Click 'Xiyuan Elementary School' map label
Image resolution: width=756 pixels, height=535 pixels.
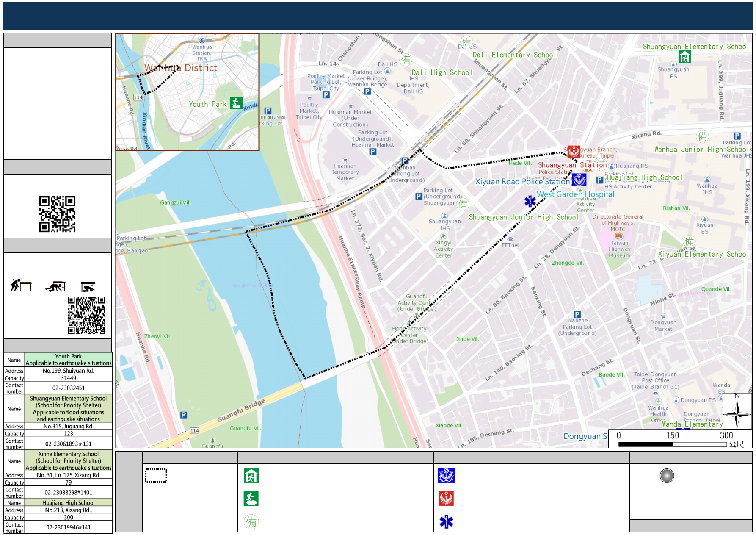coord(703,254)
